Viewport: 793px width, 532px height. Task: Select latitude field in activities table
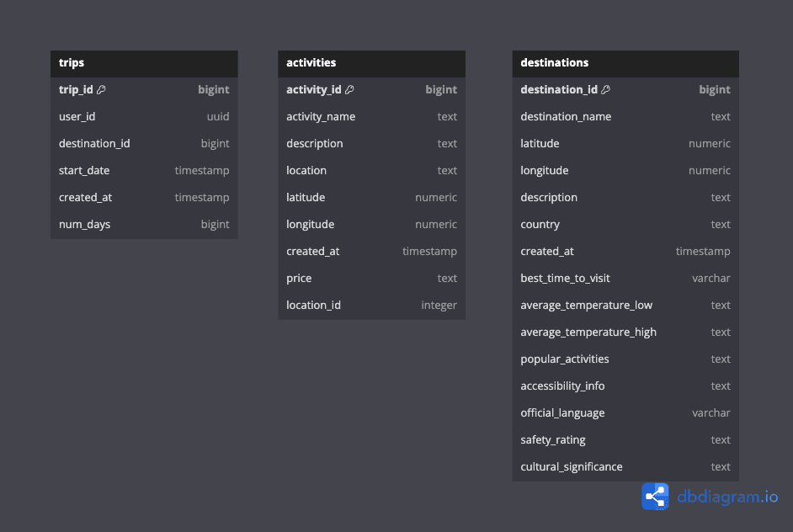coord(372,197)
